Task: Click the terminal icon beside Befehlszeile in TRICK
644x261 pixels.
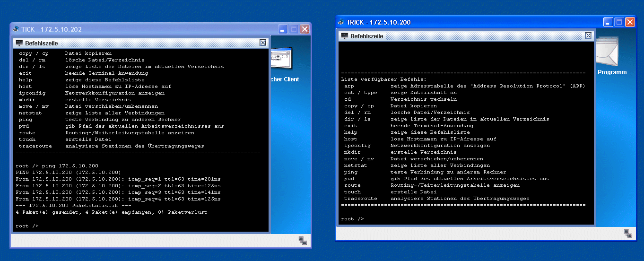Action: click(344, 36)
